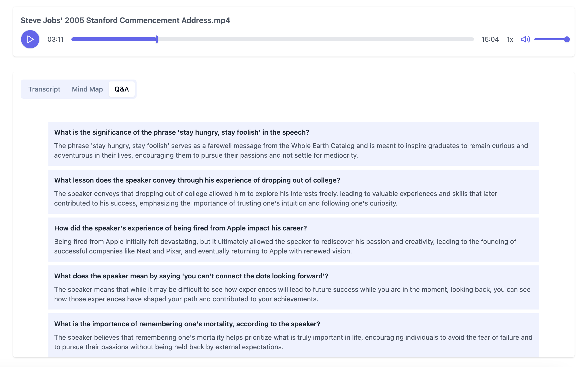Click the 15:04 total duration label

coord(490,39)
